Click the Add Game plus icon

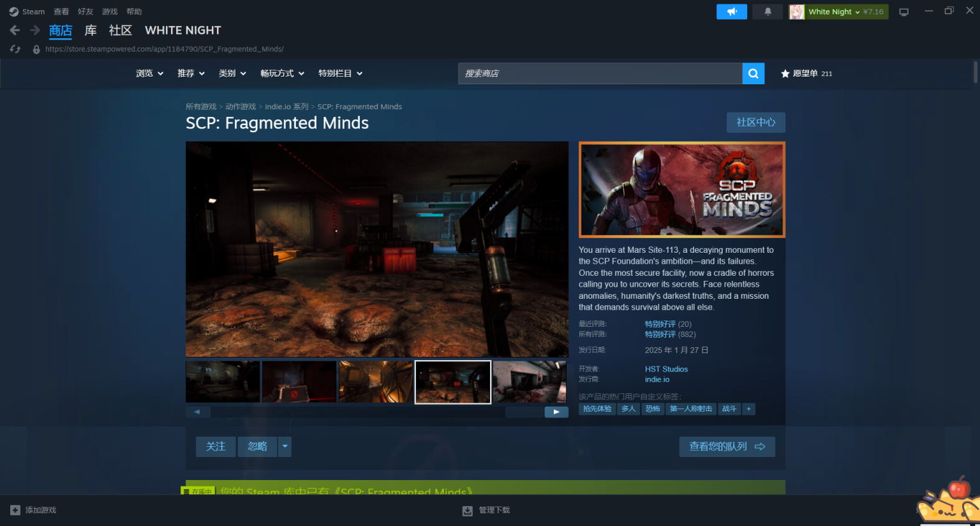[x=15, y=510]
